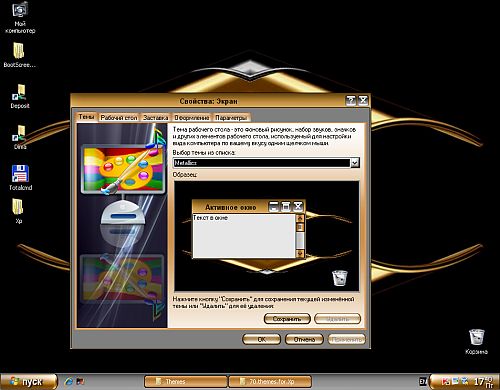
Task: Launch Internet Explorer from quick launch
Action: (68, 381)
